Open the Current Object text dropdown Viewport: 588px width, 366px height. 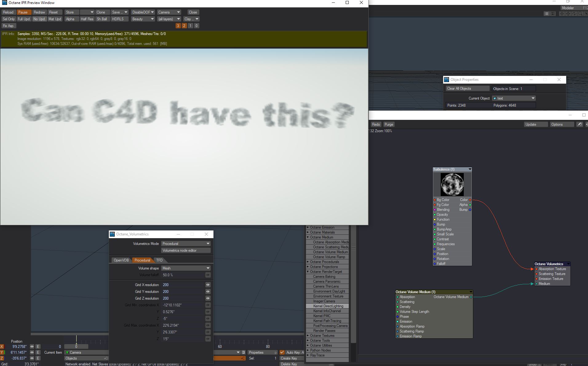[514, 98]
